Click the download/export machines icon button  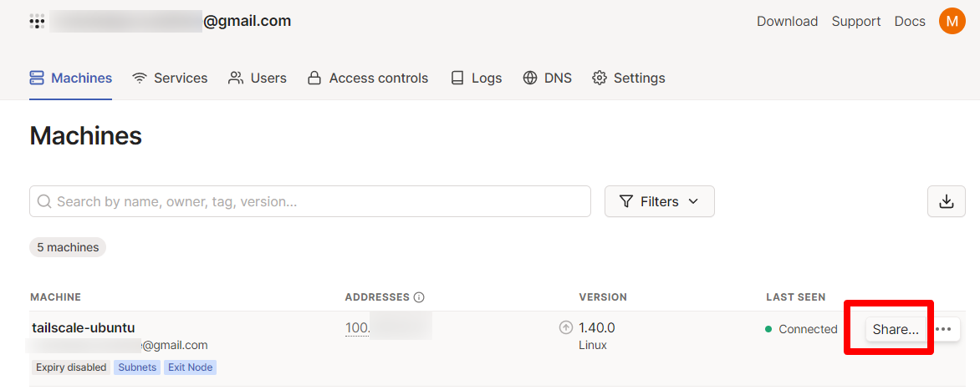[946, 201]
